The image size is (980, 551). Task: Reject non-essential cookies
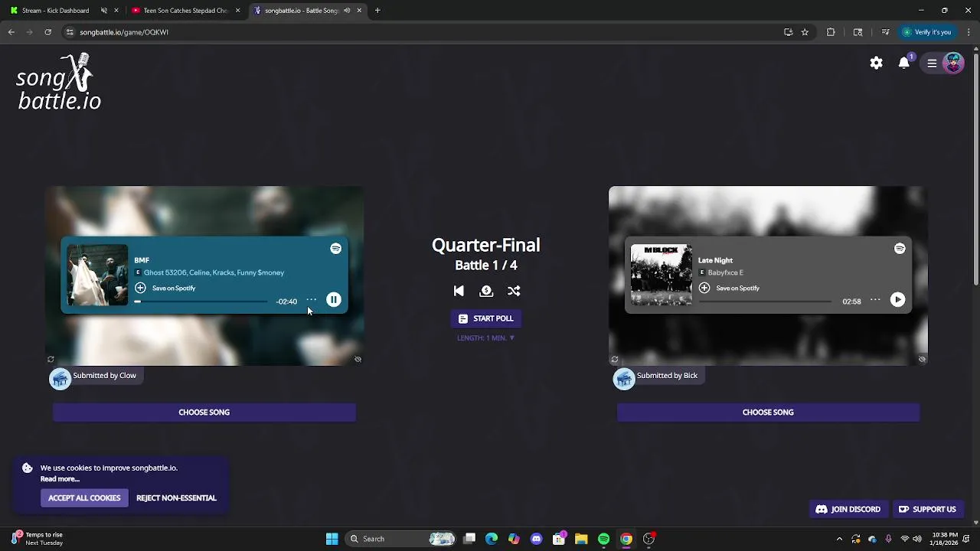tap(176, 498)
